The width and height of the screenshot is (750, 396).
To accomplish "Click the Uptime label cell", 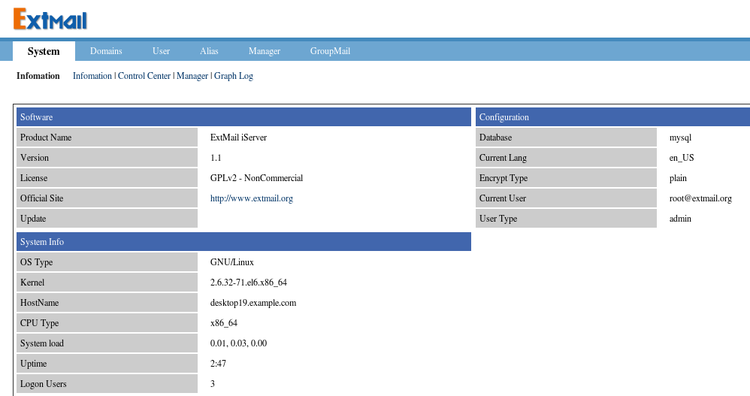I will [107, 363].
